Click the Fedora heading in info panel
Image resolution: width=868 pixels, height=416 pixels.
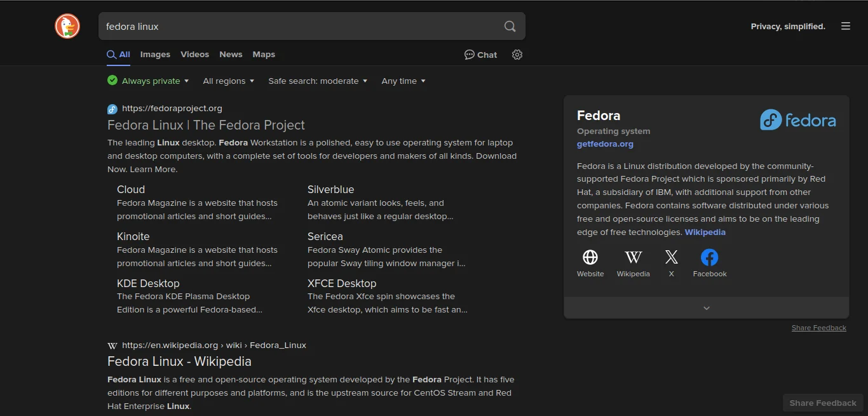599,116
